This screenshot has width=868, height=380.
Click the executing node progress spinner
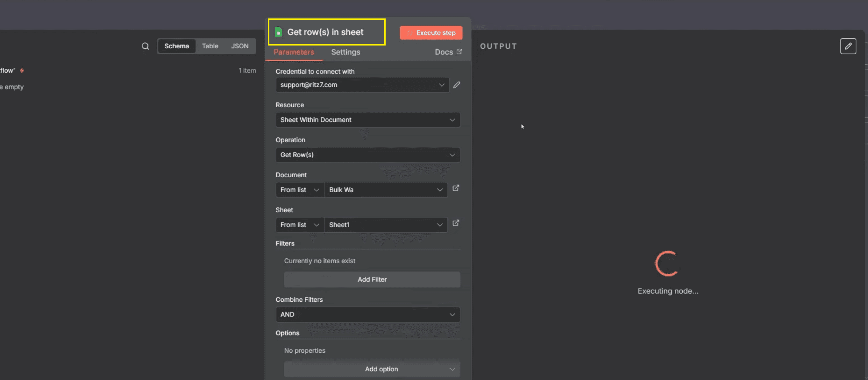(x=667, y=264)
